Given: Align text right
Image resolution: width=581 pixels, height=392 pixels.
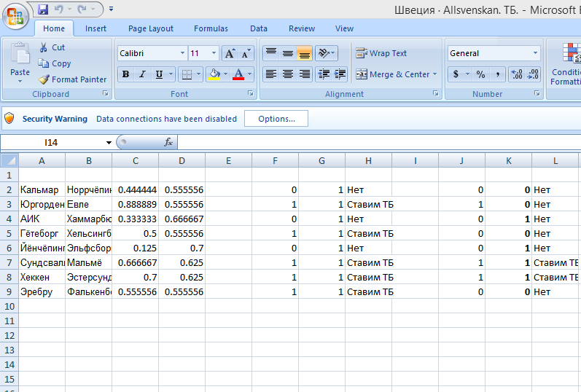Looking at the screenshot, I should tap(305, 74).
